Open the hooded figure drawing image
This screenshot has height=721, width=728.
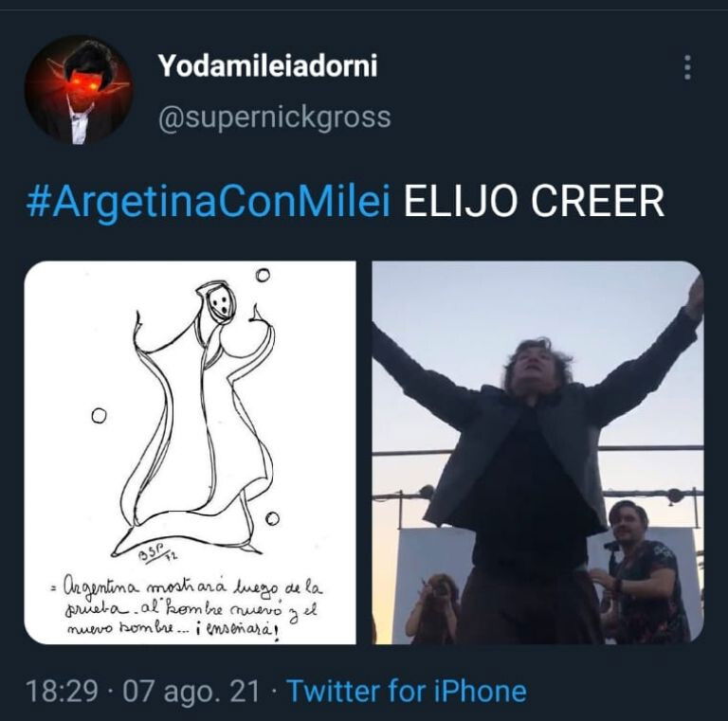[191, 452]
